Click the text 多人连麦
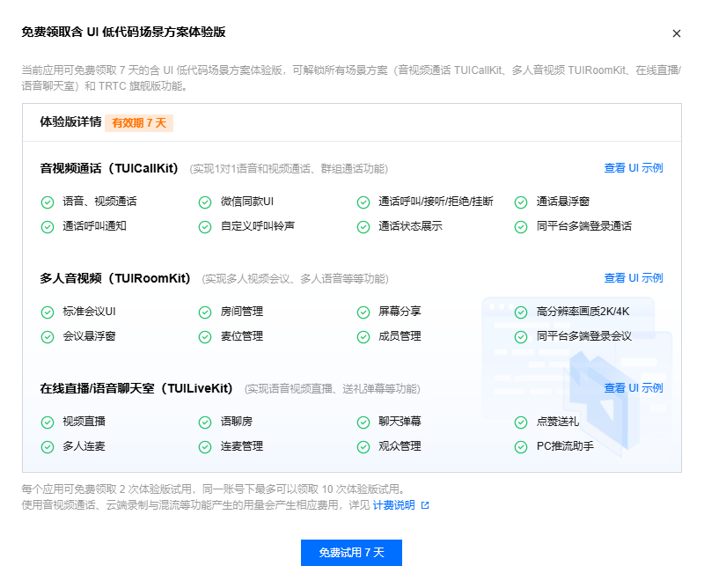This screenshot has width=704, height=588. point(84,446)
